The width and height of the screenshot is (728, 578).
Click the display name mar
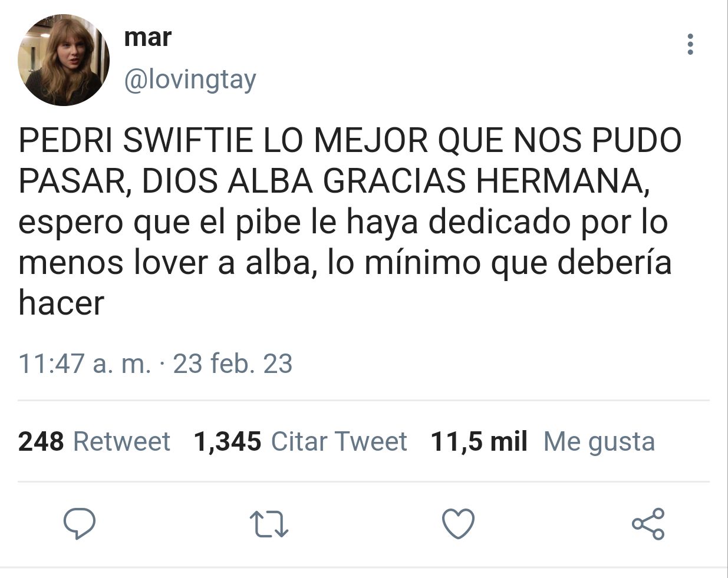(x=147, y=37)
